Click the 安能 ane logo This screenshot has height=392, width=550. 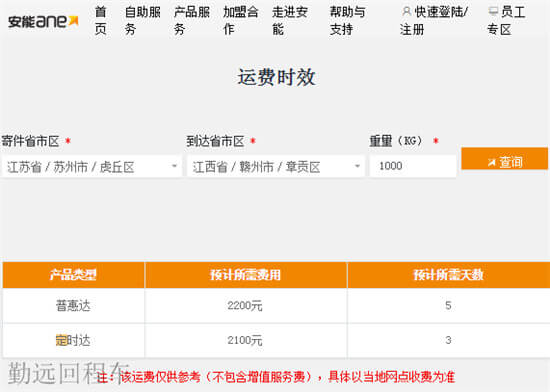[43, 21]
